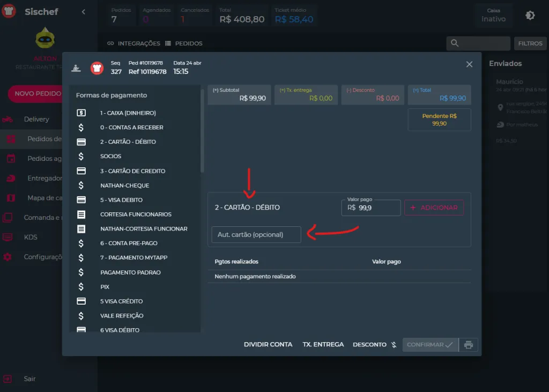
Task: Collapse the Sischef sidebar chevron
Action: 83,12
